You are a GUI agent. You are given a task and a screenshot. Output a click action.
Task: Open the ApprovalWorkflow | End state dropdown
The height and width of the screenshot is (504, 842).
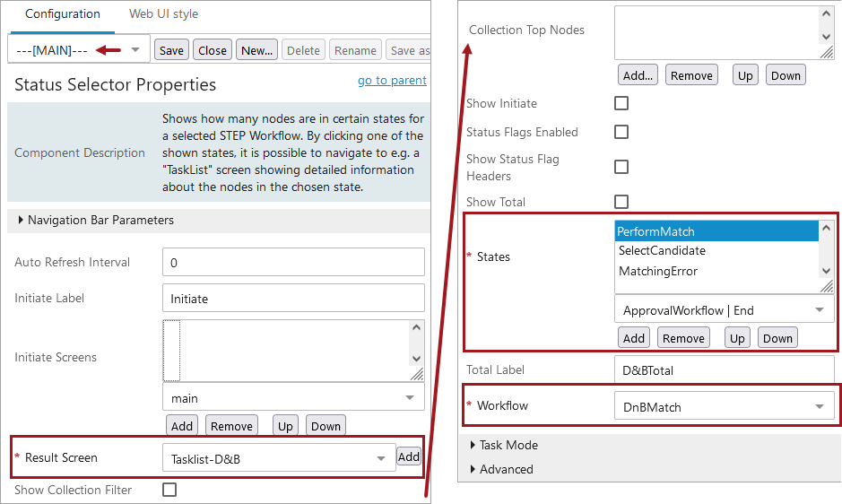(723, 310)
